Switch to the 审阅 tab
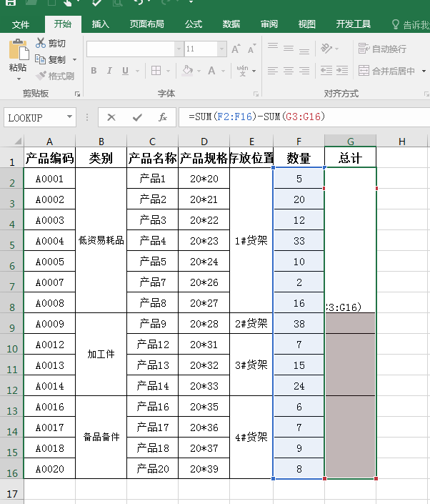The width and height of the screenshot is (430, 504). point(269,24)
